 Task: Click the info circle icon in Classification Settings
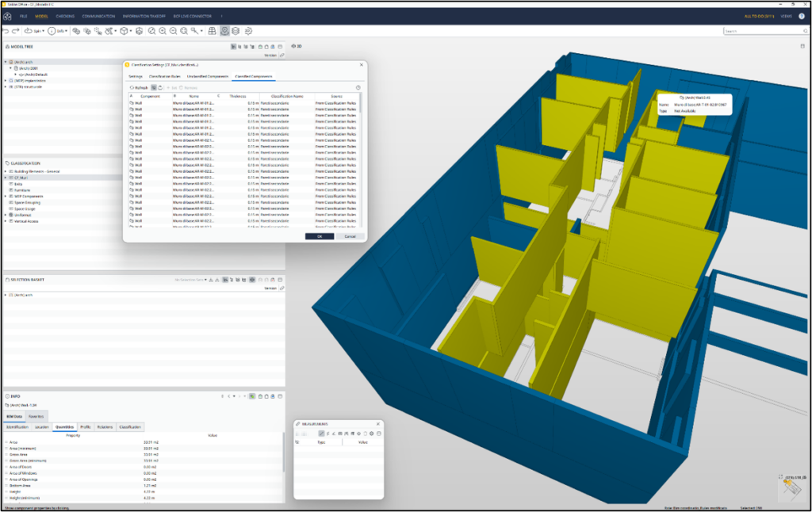[358, 88]
